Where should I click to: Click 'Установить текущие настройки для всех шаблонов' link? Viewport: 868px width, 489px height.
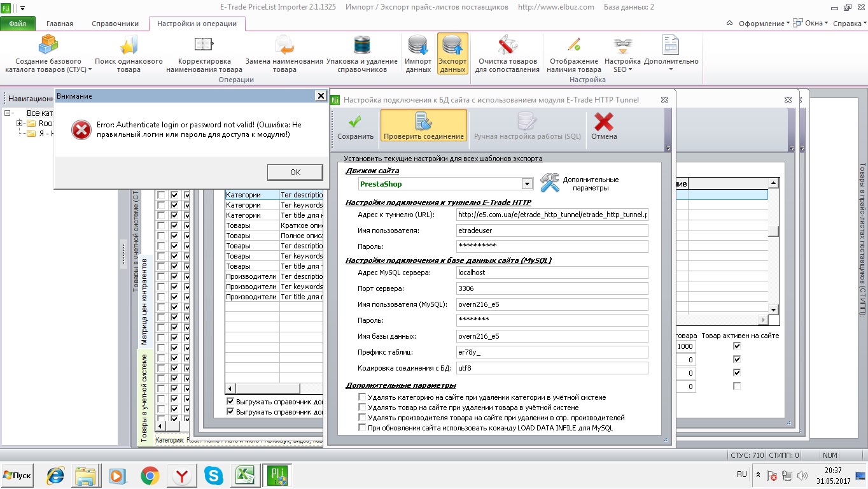point(443,159)
